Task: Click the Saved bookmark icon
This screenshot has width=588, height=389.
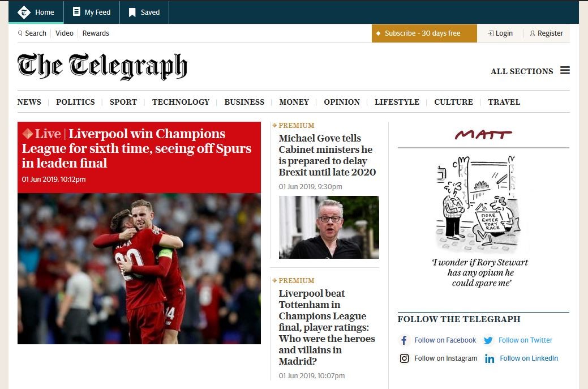Action: [132, 12]
